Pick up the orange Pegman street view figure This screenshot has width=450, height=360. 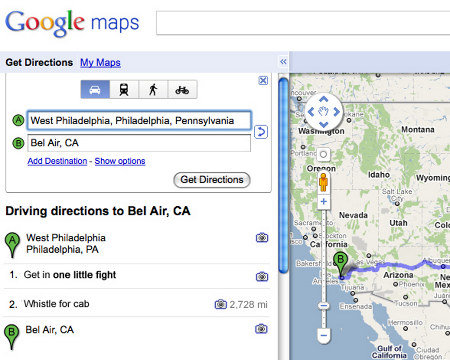click(x=323, y=182)
